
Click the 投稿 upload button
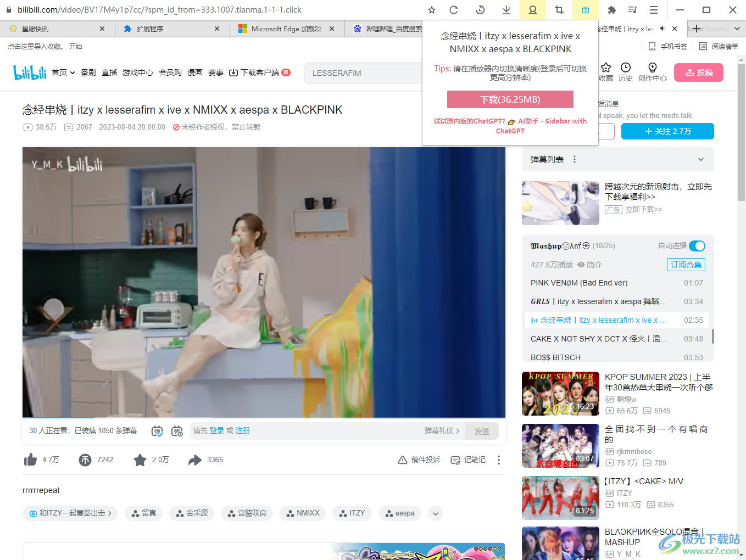point(698,72)
